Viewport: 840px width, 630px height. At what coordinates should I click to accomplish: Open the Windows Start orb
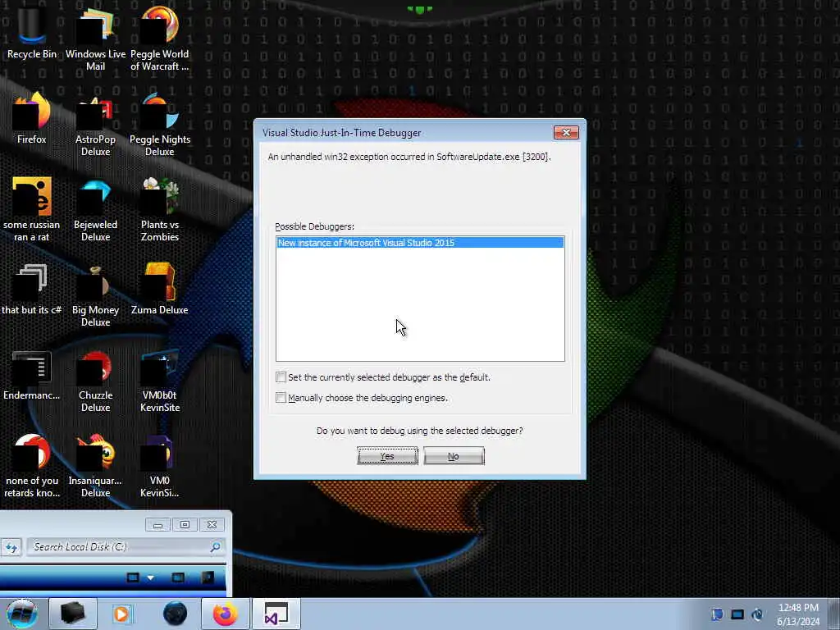coord(22,614)
